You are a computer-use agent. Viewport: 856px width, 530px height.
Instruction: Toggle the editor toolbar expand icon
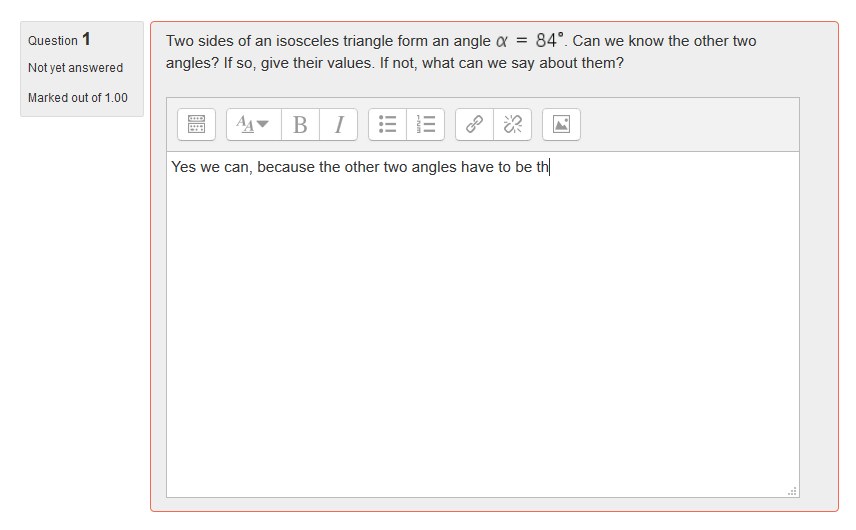point(197,124)
